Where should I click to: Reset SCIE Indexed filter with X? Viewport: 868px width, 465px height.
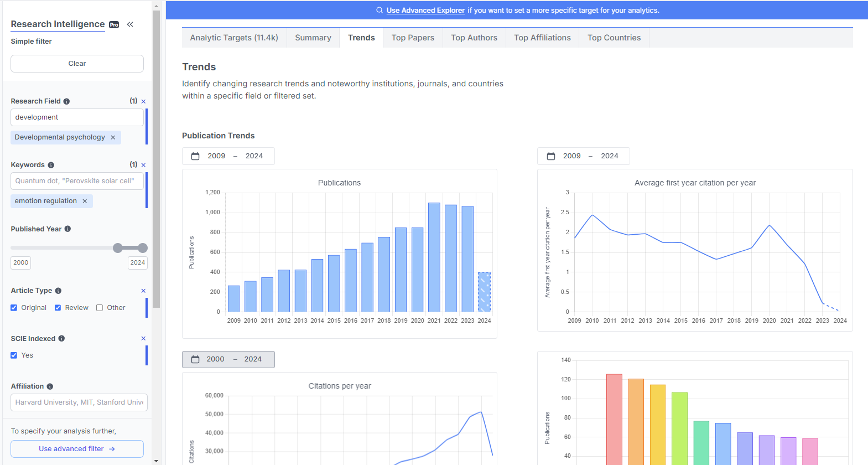point(143,339)
